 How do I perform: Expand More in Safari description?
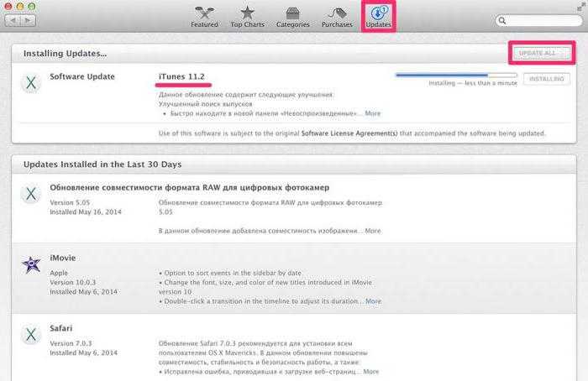[x=371, y=371]
